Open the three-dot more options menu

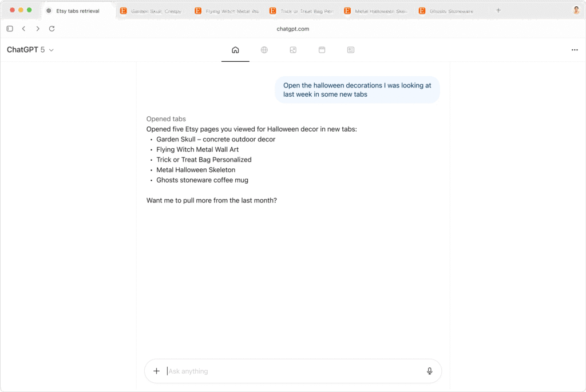click(575, 50)
